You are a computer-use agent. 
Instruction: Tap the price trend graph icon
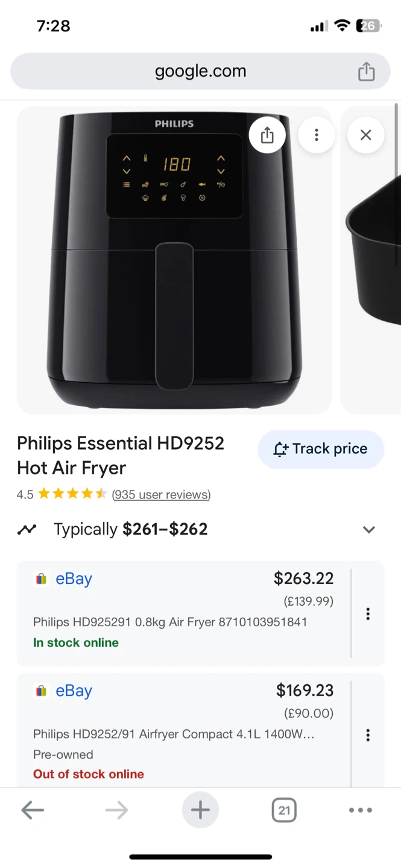point(27,529)
